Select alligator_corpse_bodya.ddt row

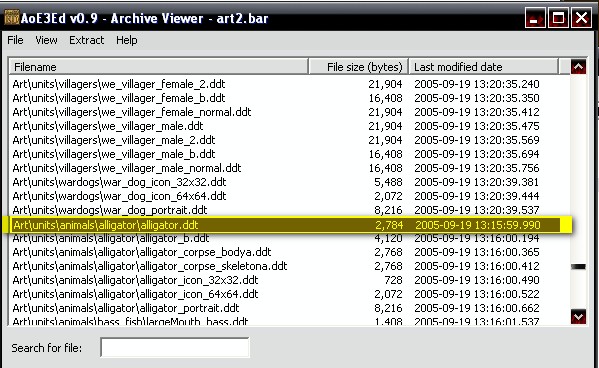tap(289, 252)
